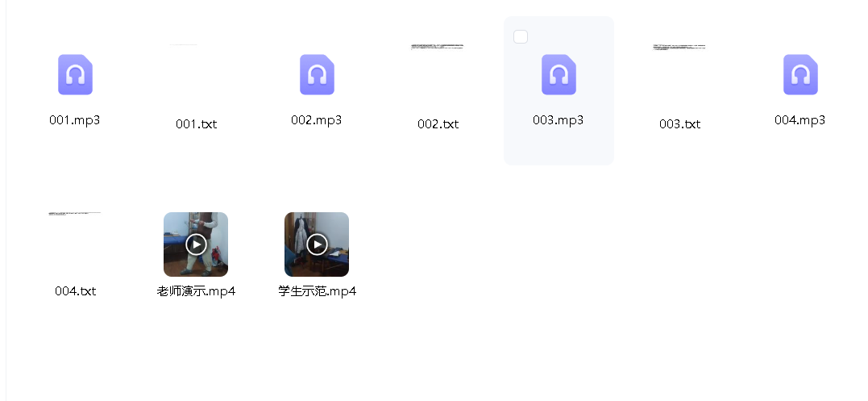Click the 001.txt file name label

coord(196,124)
